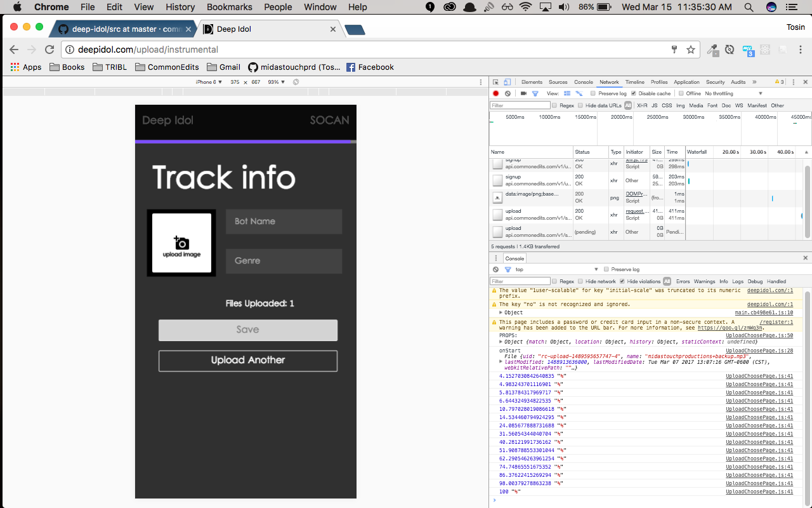Switch to the Application tab
Image resolution: width=812 pixels, height=508 pixels.
tap(686, 82)
